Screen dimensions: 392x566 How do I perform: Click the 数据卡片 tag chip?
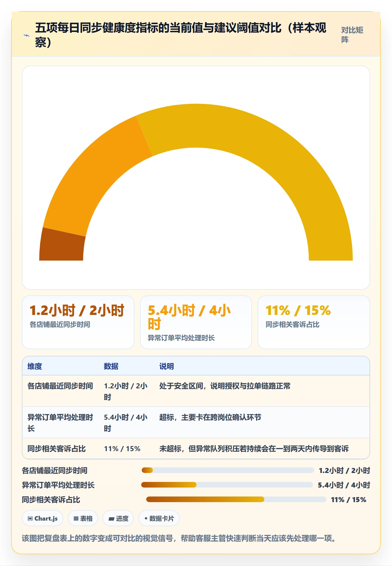[159, 518]
